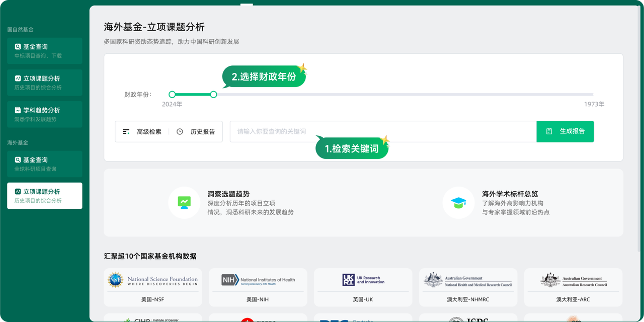This screenshot has height=322, width=644.
Task: Open 基金查询 under 国自然基金
Action: [45, 51]
